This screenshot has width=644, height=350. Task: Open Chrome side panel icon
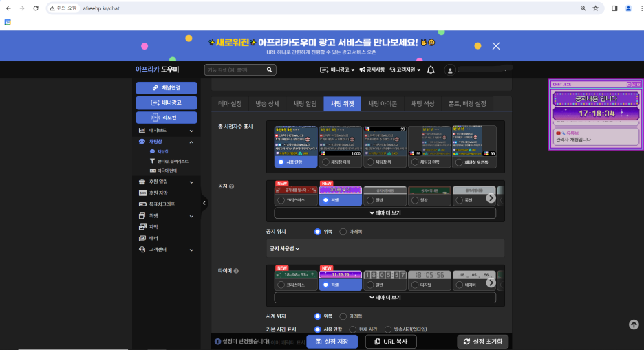(614, 8)
